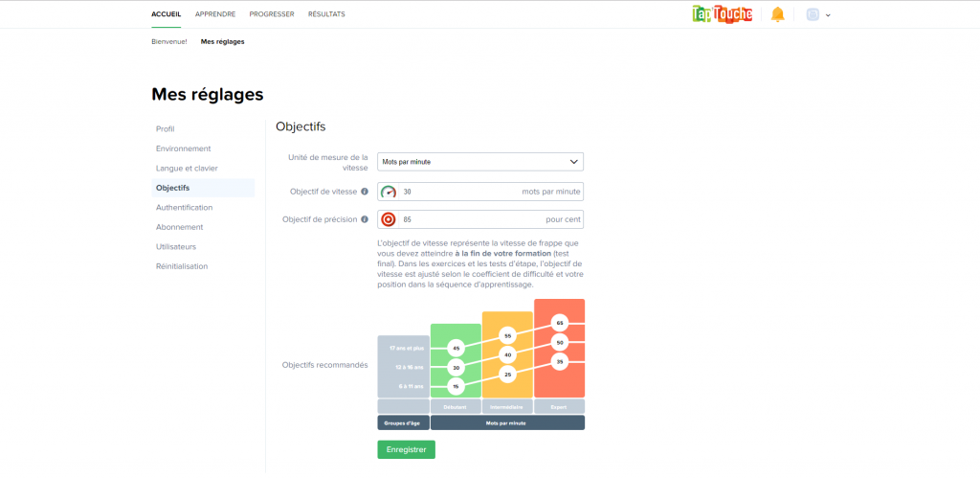
Task: Open the user avatar account menu
Action: coord(817,14)
